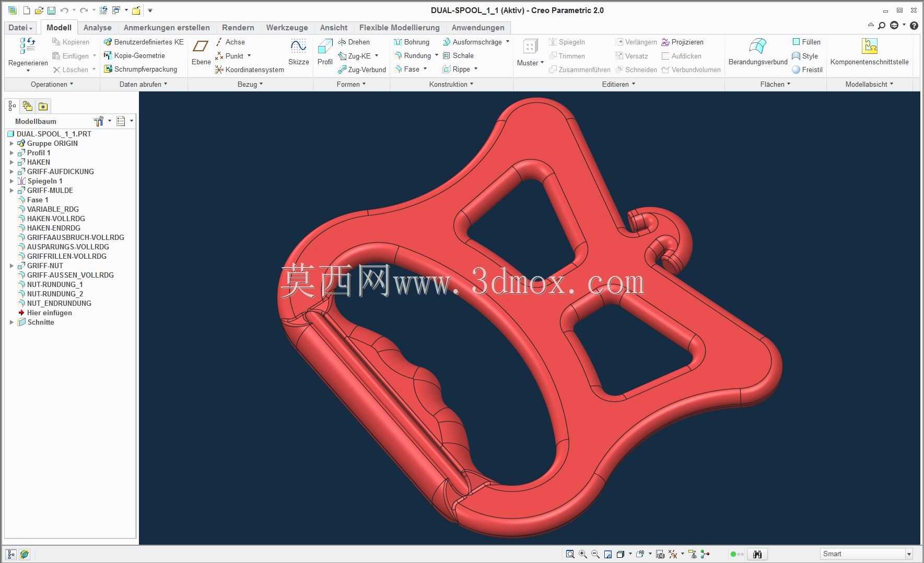Open the help question mark icon
This screenshot has height=563, width=924.
point(914,25)
